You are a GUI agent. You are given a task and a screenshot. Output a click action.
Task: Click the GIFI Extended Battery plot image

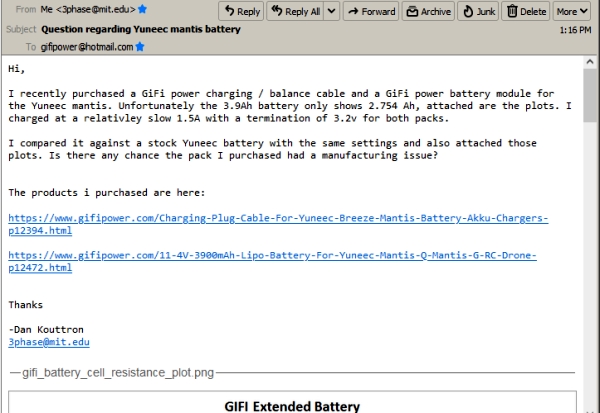[x=292, y=402]
